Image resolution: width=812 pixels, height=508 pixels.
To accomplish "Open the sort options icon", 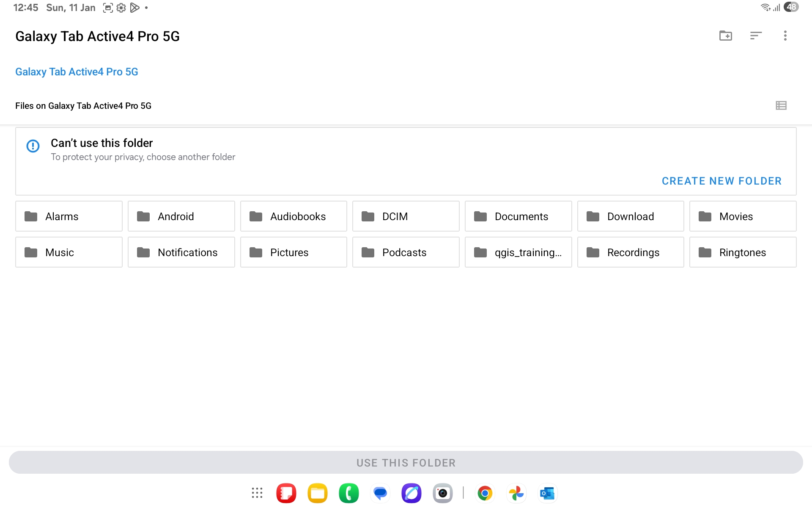I will (756, 36).
